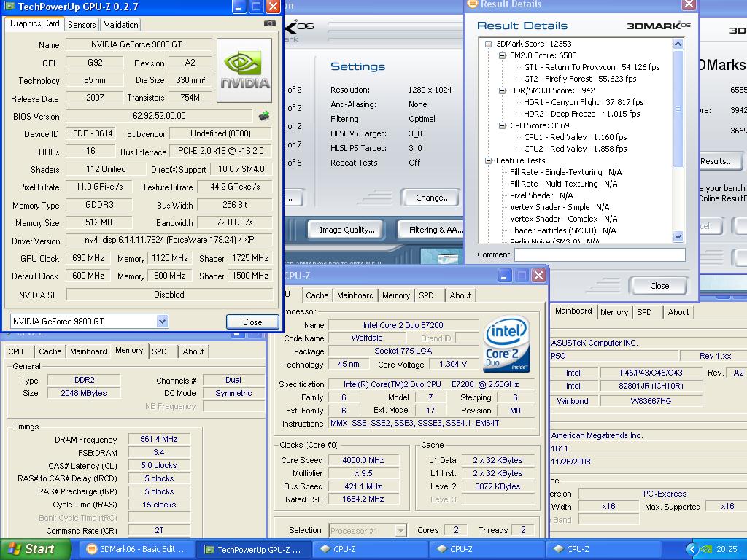Collapse the 3DMark Score tree node

[x=488, y=44]
